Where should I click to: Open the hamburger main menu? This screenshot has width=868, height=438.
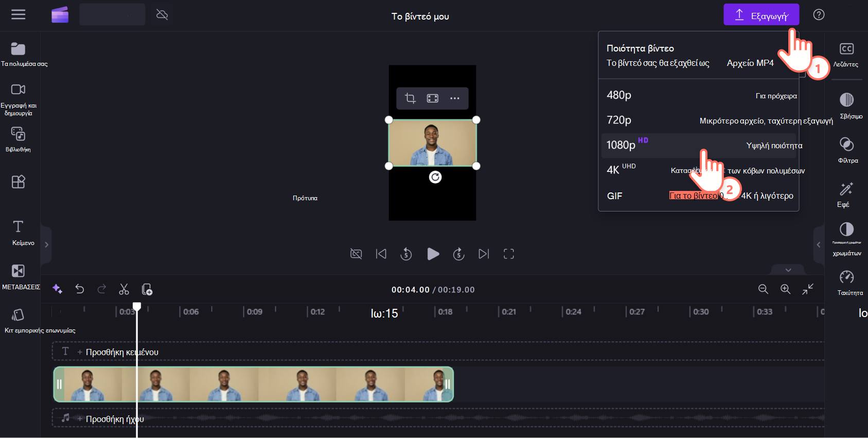coord(19,14)
